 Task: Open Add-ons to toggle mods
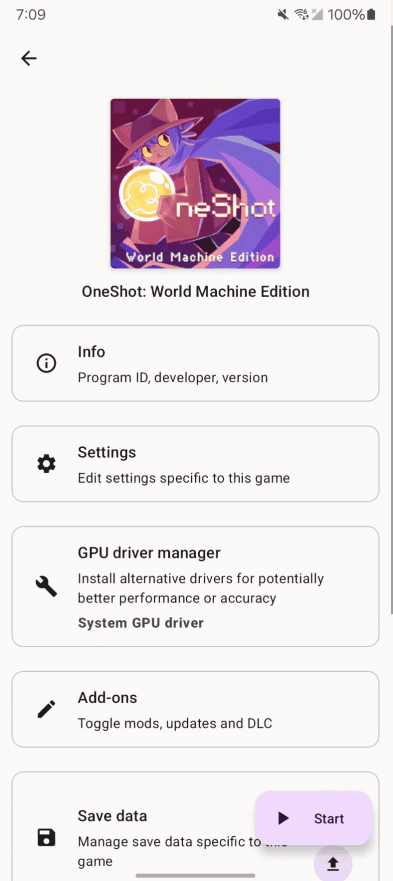(x=196, y=709)
